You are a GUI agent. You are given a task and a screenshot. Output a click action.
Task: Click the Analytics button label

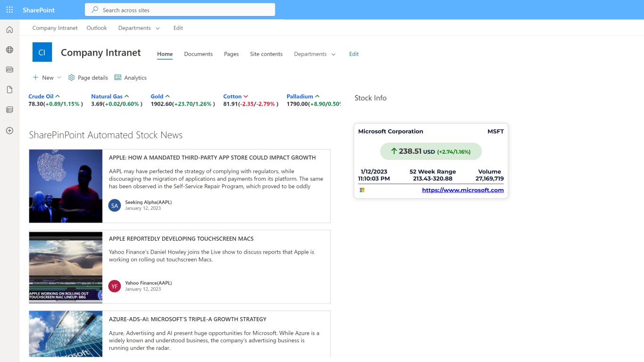(135, 77)
